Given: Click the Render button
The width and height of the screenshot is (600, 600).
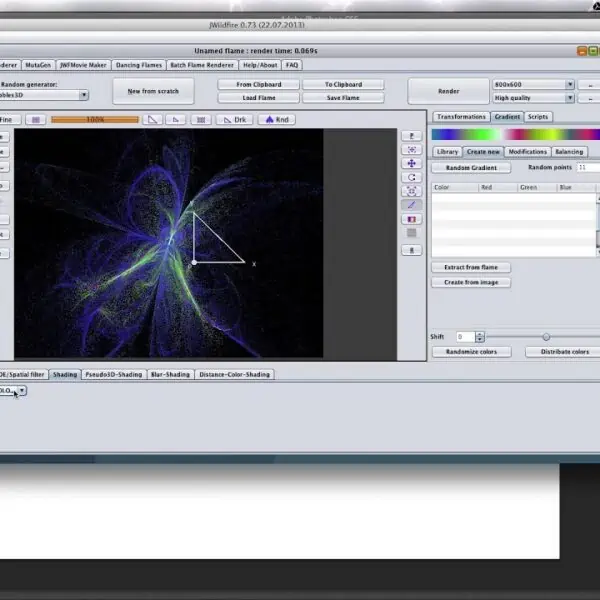Looking at the screenshot, I should click(448, 91).
